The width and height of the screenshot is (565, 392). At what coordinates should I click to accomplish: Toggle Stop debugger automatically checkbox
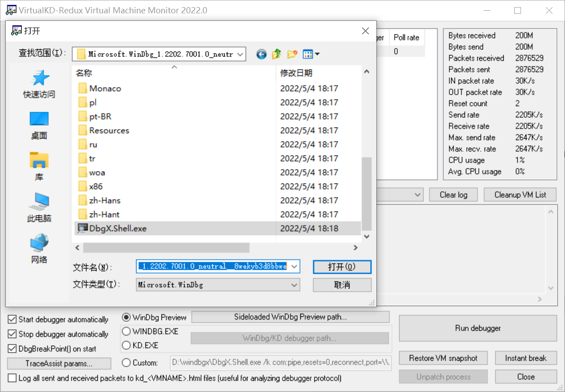coord(12,334)
